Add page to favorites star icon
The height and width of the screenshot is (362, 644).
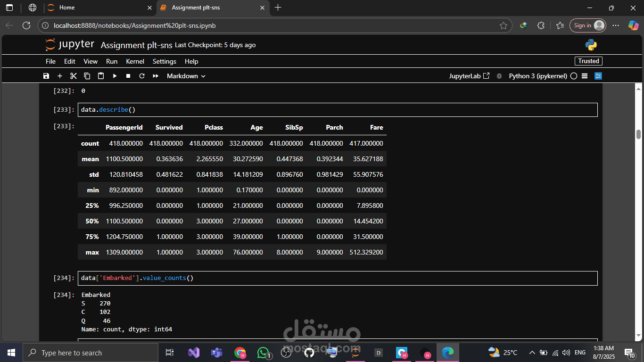503,25
